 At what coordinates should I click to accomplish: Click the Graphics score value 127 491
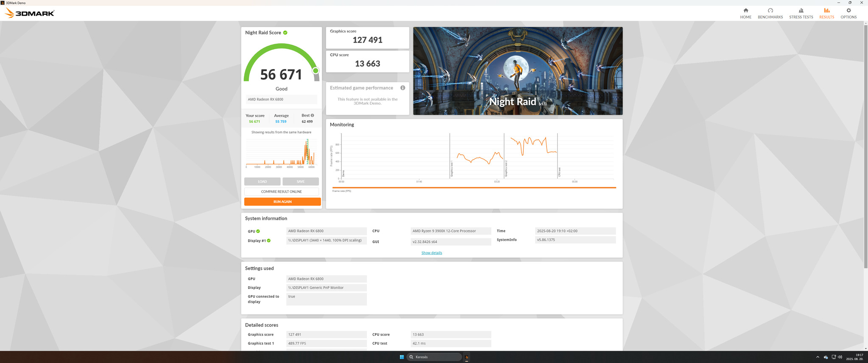[x=368, y=40]
